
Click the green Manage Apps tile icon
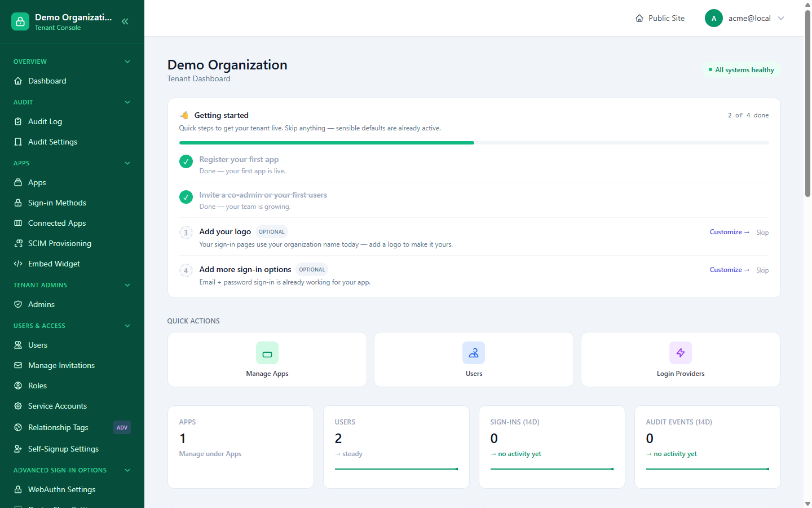click(267, 353)
